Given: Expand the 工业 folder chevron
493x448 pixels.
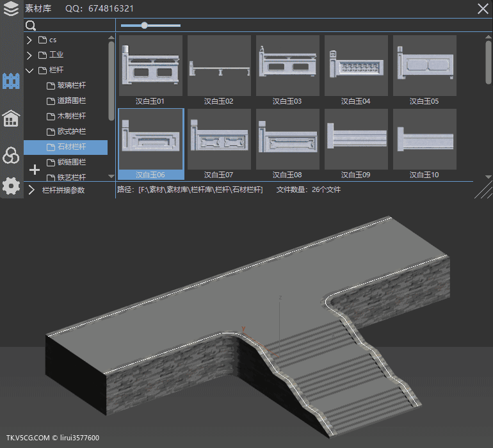Looking at the screenshot, I should point(29,55).
